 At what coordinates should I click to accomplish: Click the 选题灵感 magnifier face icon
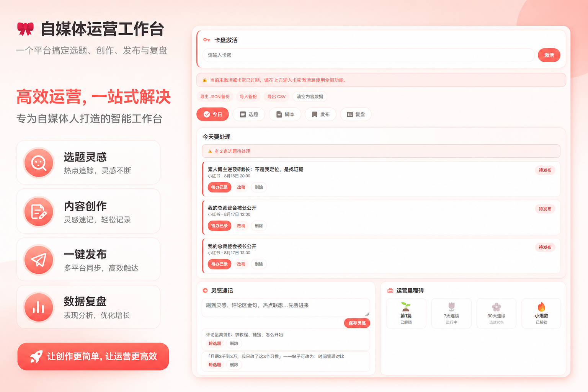39,163
